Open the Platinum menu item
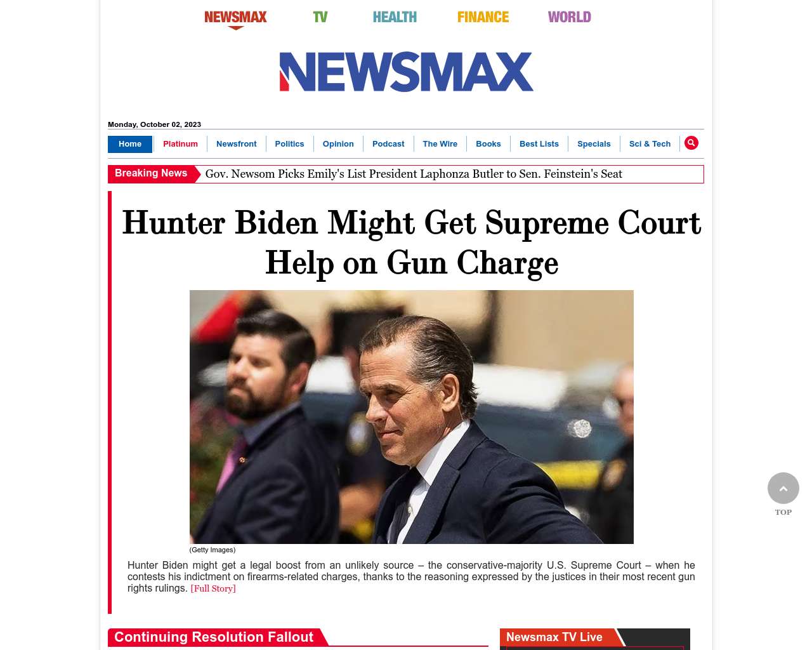This screenshot has height=650, width=812. pyautogui.click(x=180, y=144)
